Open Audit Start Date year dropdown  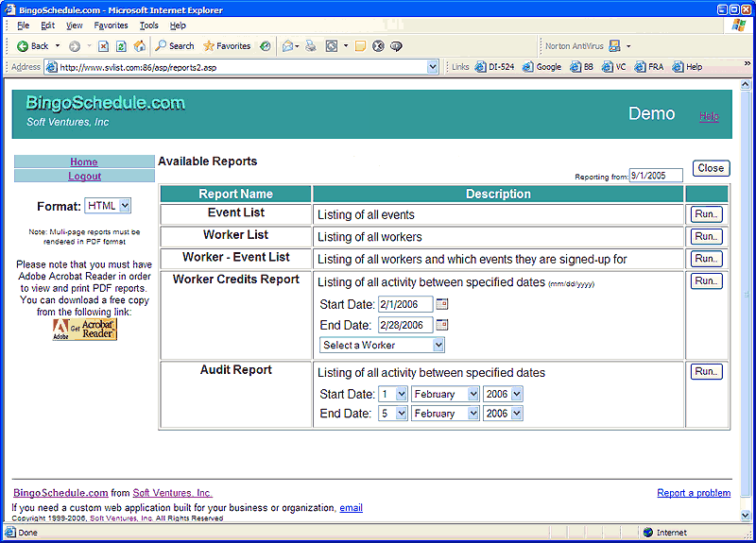tap(503, 394)
